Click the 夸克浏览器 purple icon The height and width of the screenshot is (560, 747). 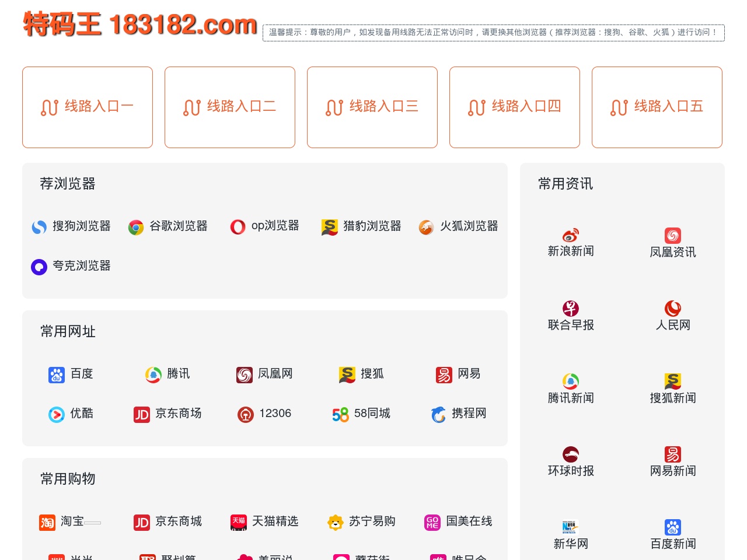39,267
